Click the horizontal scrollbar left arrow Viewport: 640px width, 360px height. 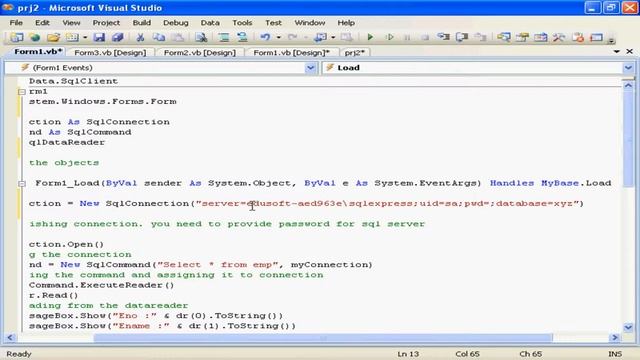click(x=10, y=338)
